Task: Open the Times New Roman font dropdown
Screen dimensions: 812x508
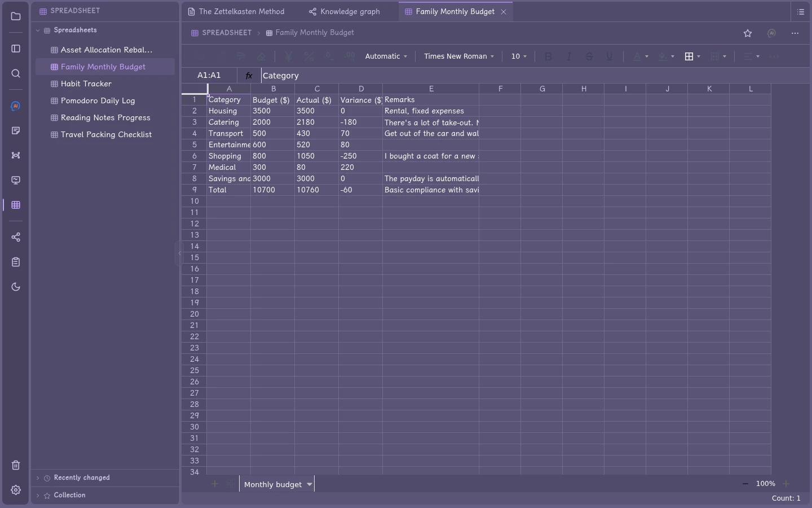Action: 459,56
